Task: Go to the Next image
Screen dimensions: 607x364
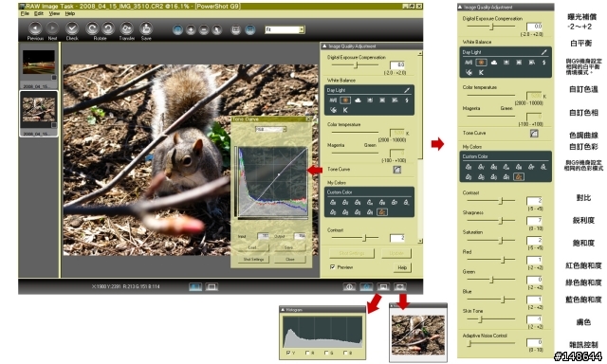Action: [52, 28]
